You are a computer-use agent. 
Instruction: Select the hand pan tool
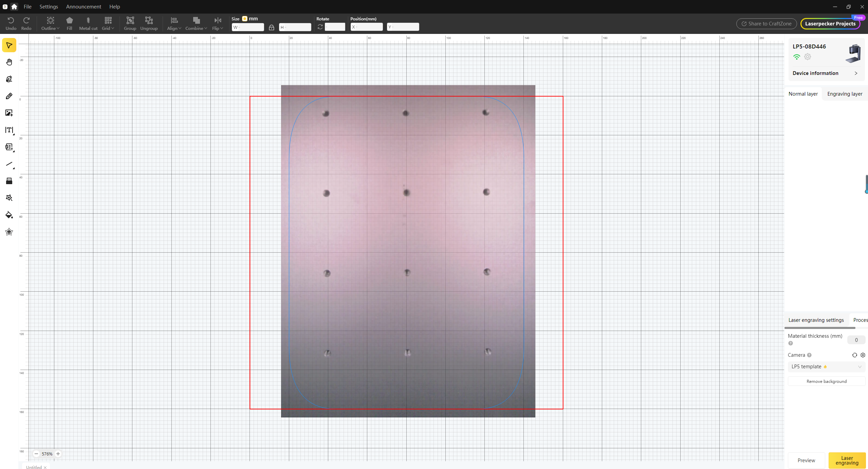pyautogui.click(x=9, y=62)
